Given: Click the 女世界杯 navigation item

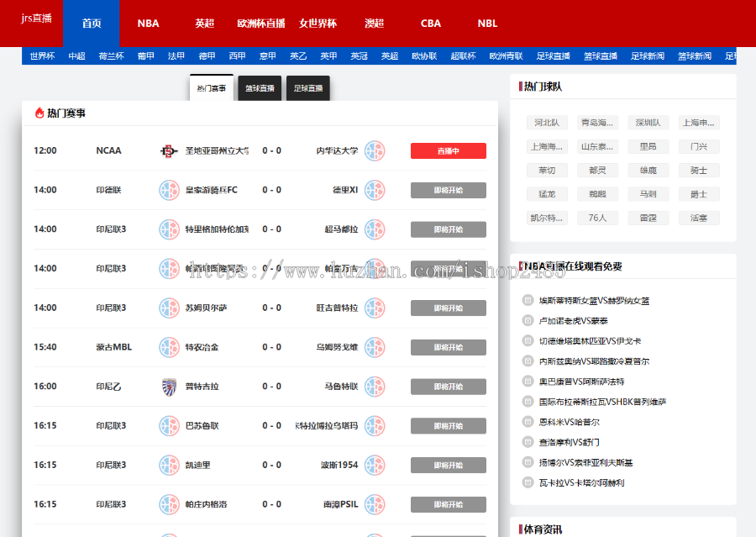Looking at the screenshot, I should point(318,24).
